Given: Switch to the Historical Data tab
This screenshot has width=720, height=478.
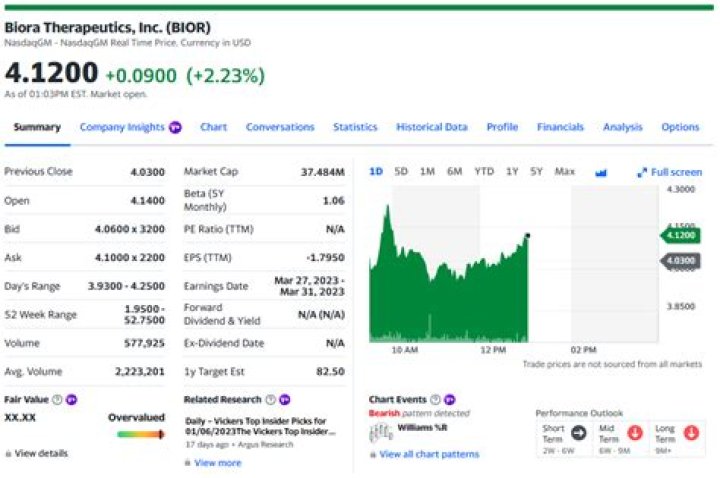Looking at the screenshot, I should (431, 127).
